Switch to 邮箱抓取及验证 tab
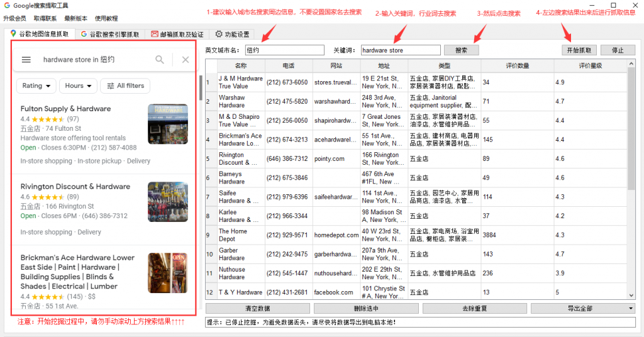The image size is (644, 337). (x=177, y=34)
